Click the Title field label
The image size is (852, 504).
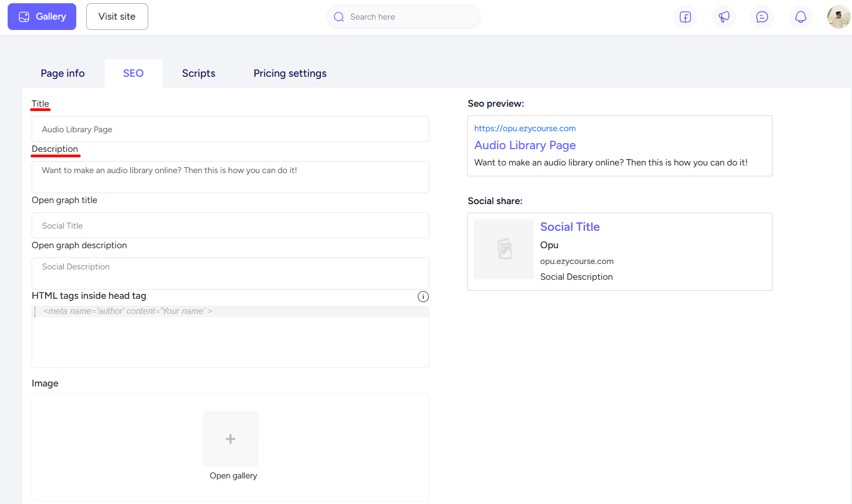click(x=40, y=103)
